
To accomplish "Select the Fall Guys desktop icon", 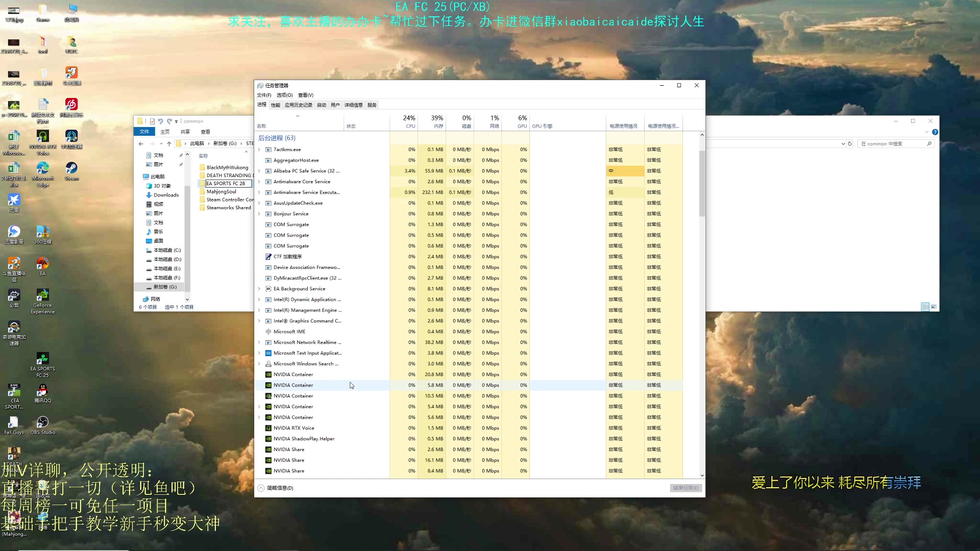I will (x=14, y=425).
